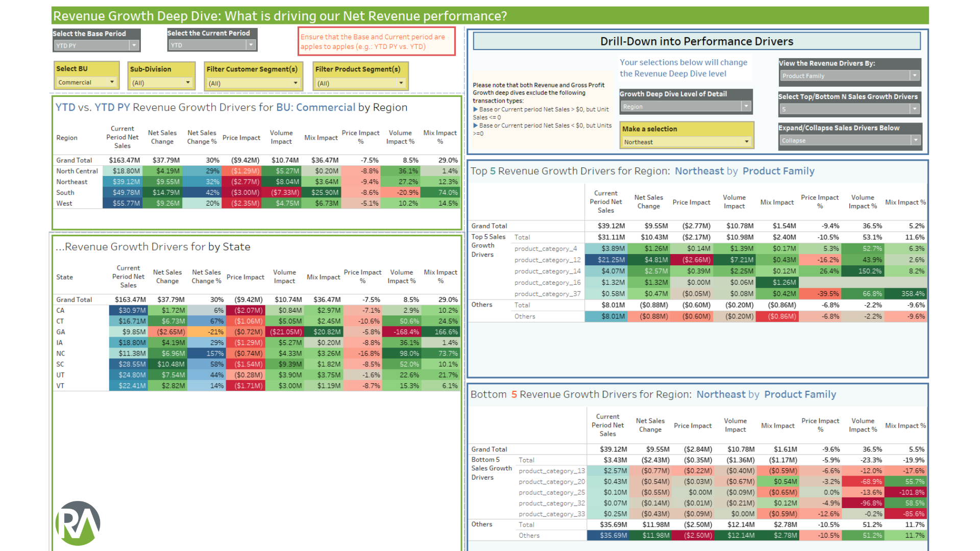Open the Base Period YTD PY dropdown

coord(96,45)
